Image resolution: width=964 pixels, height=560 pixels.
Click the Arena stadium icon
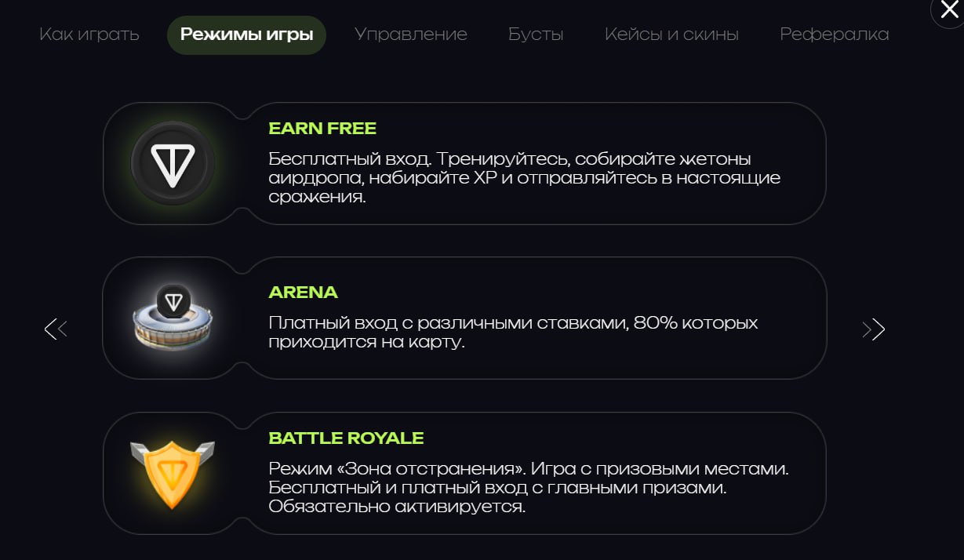click(x=173, y=317)
